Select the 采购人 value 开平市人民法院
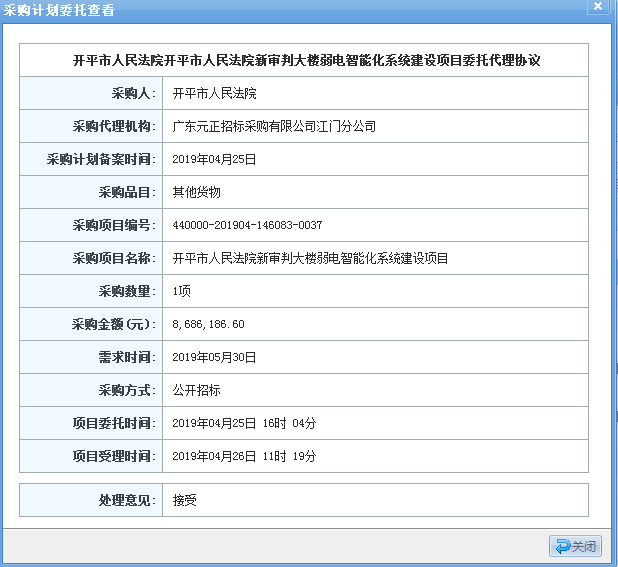The width and height of the screenshot is (618, 567). click(214, 93)
